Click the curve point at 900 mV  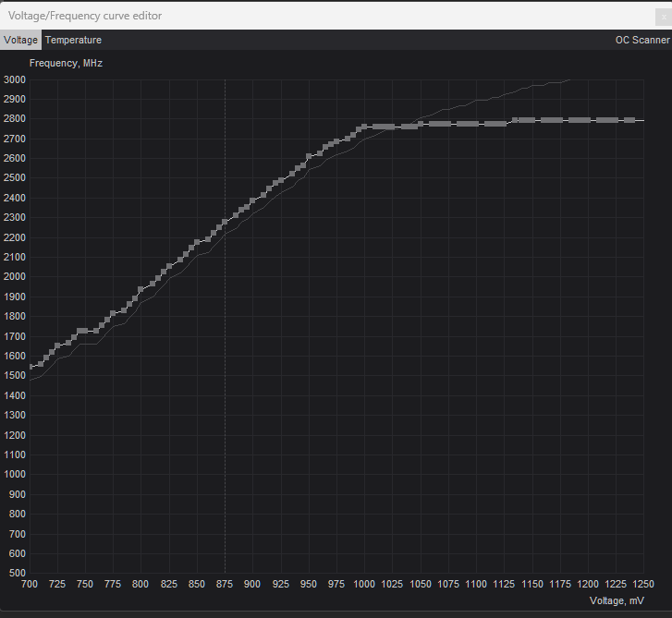pyautogui.click(x=252, y=201)
